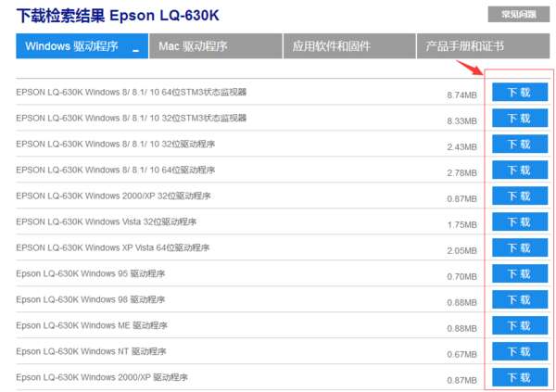Click text EPSON LQ-630K Windows 8/8.1/10 64位STM3状态监视器
This screenshot has width=556, height=392.
132,93
